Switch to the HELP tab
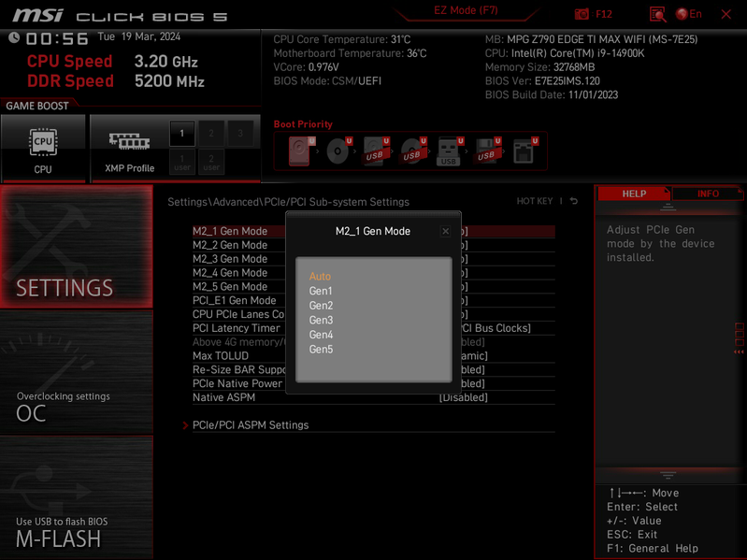Image resolution: width=747 pixels, height=560 pixels. click(634, 194)
